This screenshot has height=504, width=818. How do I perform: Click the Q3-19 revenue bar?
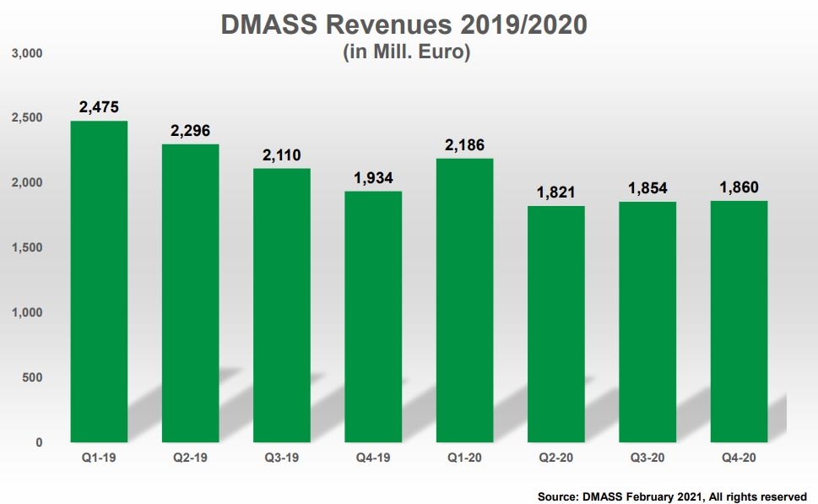[x=281, y=305]
